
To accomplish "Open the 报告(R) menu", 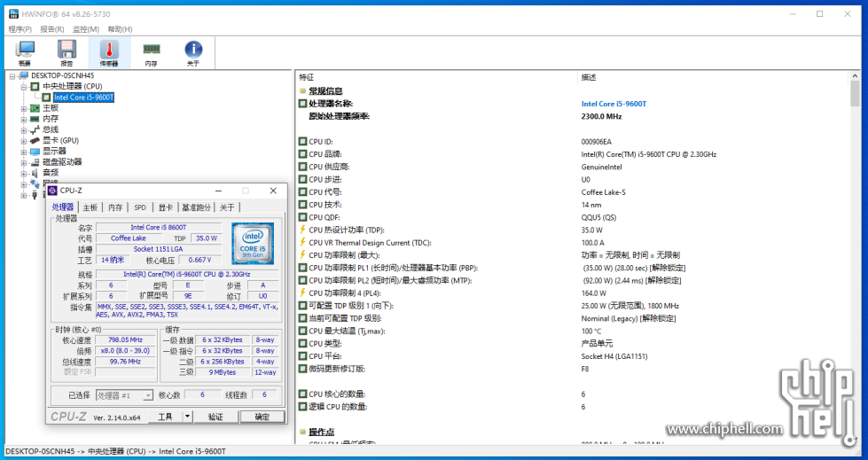I will click(52, 29).
